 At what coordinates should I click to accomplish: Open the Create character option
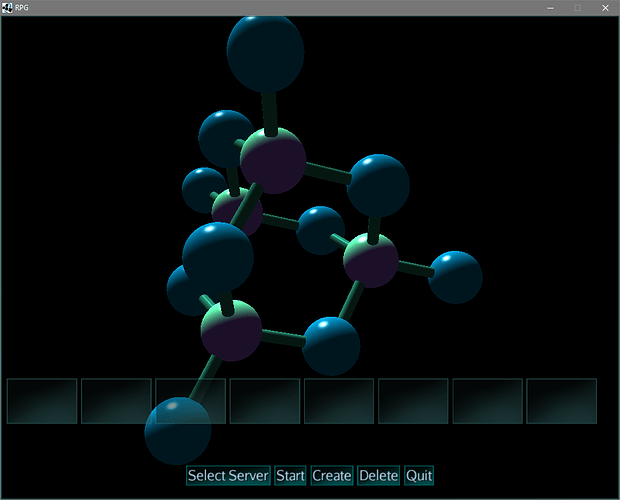332,475
